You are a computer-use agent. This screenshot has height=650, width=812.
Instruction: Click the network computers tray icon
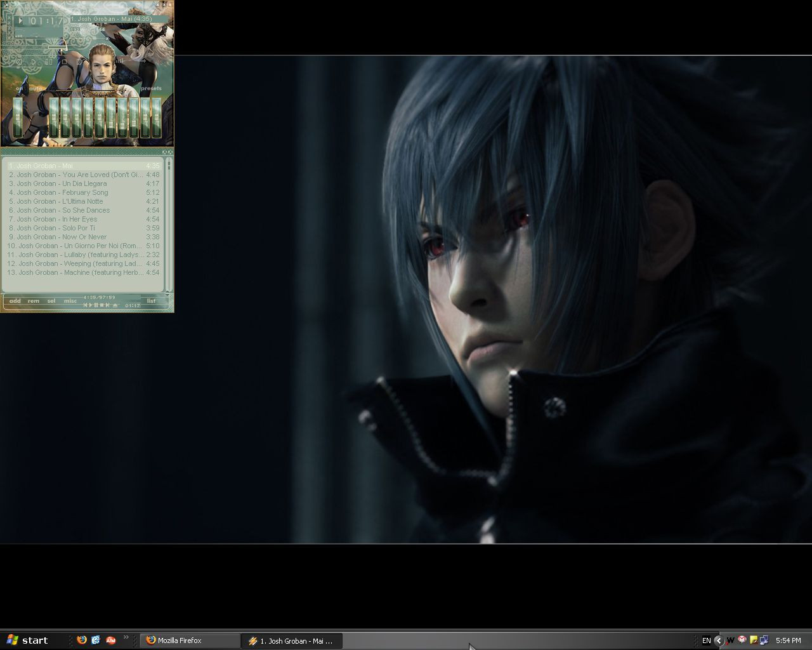tap(764, 640)
